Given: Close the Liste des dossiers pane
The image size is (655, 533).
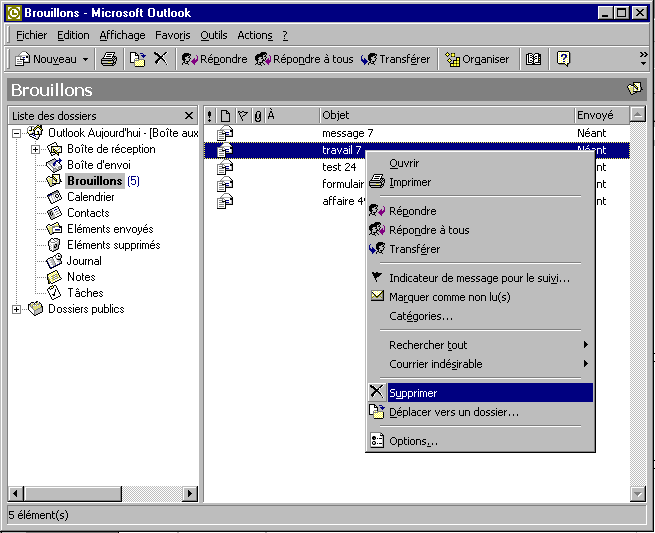Looking at the screenshot, I should coord(189,115).
